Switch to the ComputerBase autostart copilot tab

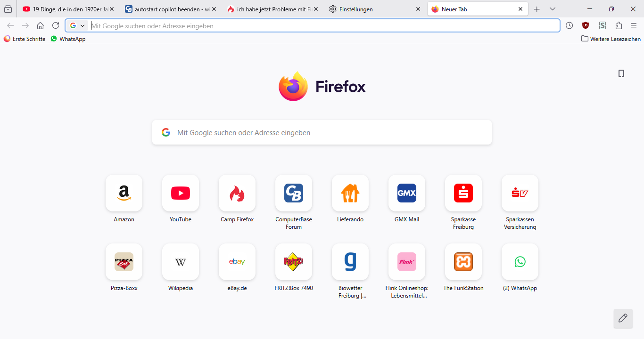[x=167, y=9]
